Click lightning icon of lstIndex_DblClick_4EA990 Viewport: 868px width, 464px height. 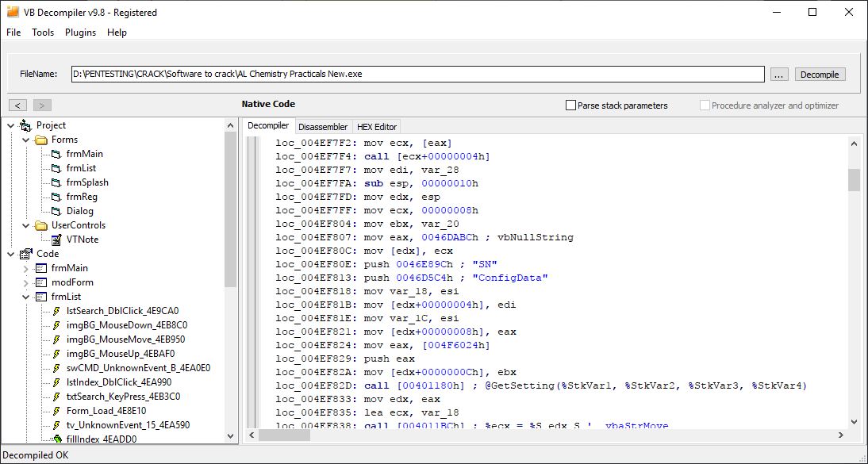56,382
